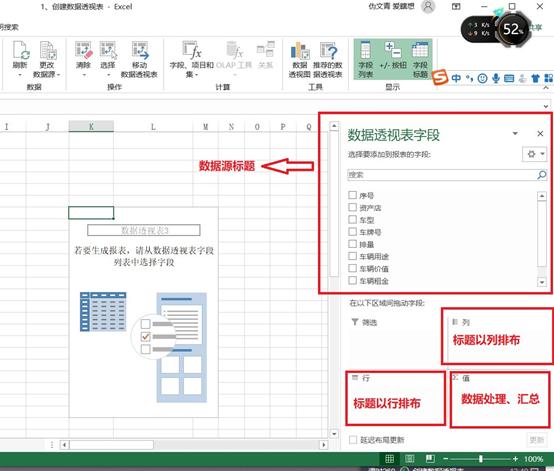This screenshot has width=554, height=471.
Task: Check the 排量 field checkbox
Action: [352, 244]
